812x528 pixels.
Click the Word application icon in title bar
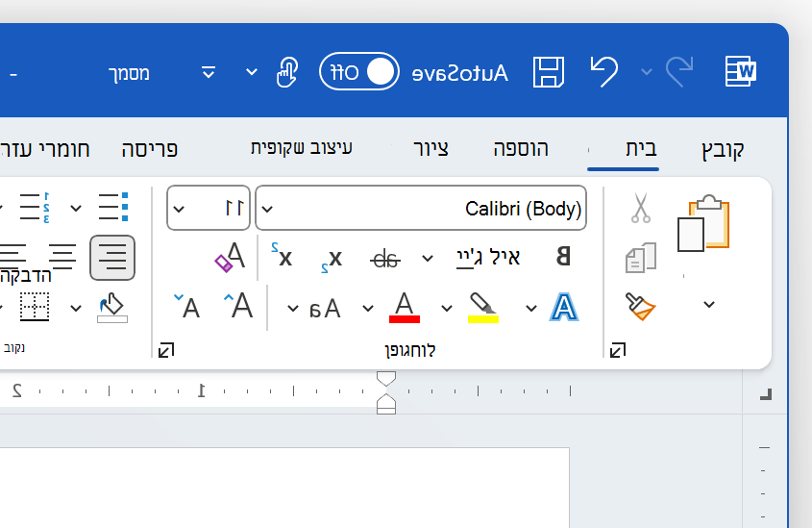741,71
